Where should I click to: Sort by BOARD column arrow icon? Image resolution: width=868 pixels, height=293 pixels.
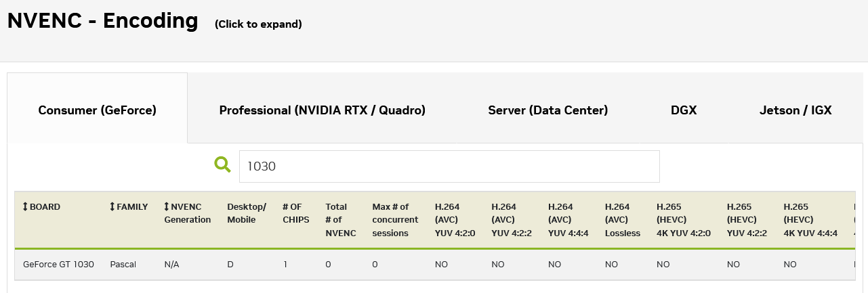pyautogui.click(x=25, y=207)
